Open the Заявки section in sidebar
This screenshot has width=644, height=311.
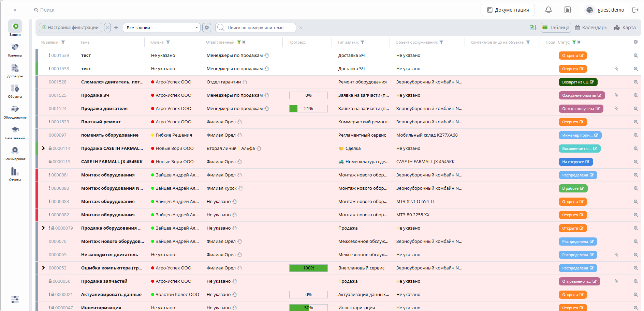tap(15, 28)
